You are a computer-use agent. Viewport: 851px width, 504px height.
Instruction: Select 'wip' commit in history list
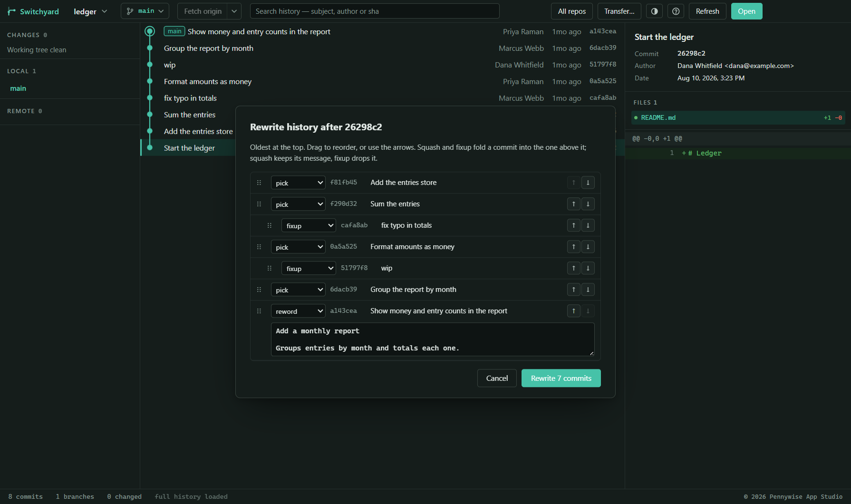[x=383, y=65]
